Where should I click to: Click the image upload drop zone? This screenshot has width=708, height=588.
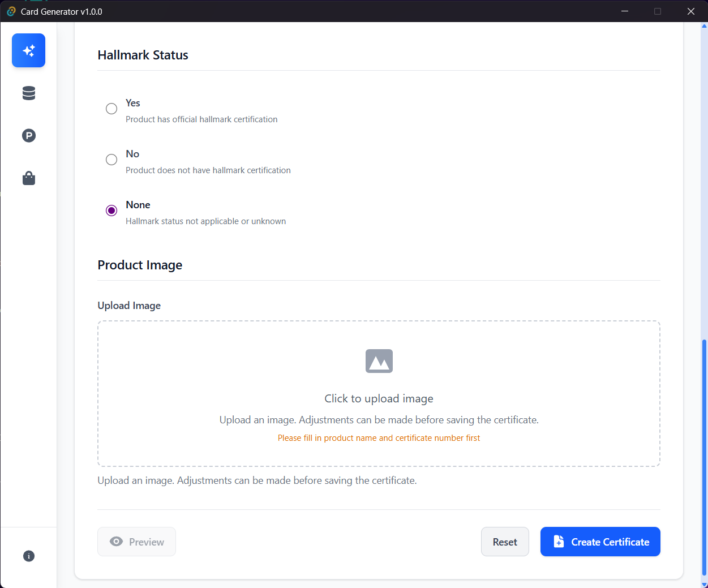point(379,393)
